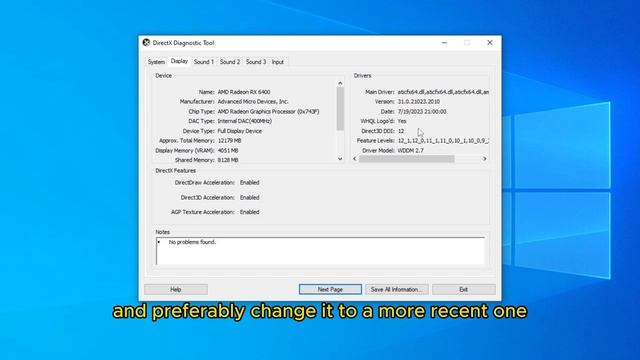Click driver version 31.0.21023.2010

(x=419, y=102)
